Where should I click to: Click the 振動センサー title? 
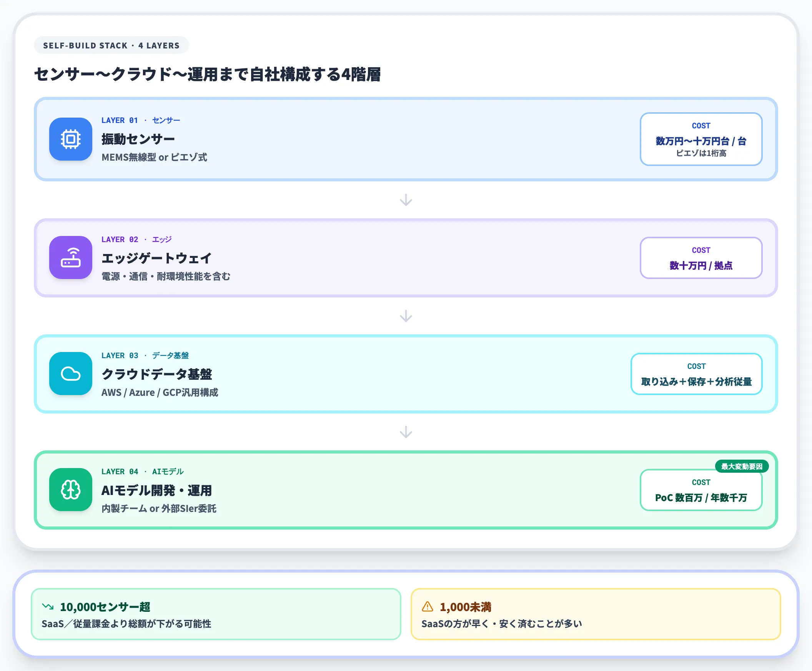pyautogui.click(x=138, y=139)
